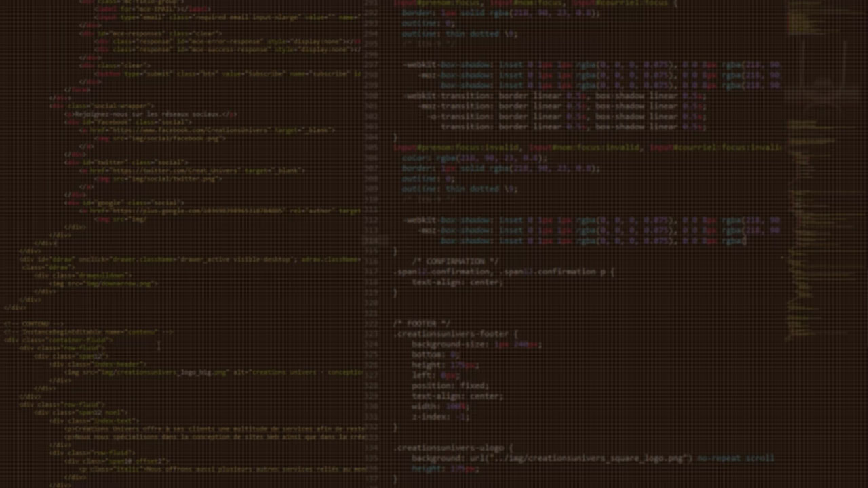Click the z-index property line
This screenshot has width=868, height=488.
click(x=439, y=417)
